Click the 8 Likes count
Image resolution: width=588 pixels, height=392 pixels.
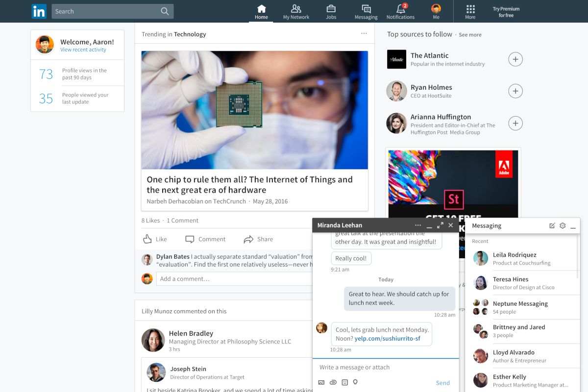pyautogui.click(x=150, y=220)
